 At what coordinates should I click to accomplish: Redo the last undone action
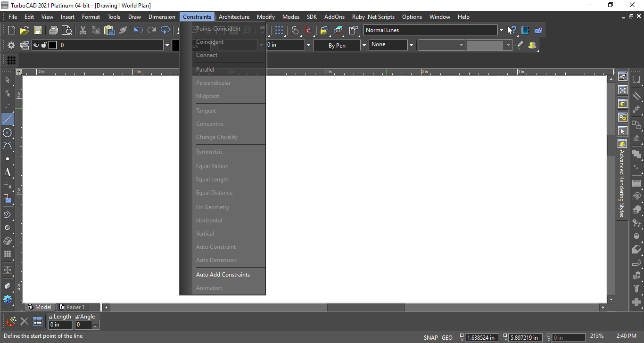pos(152,30)
